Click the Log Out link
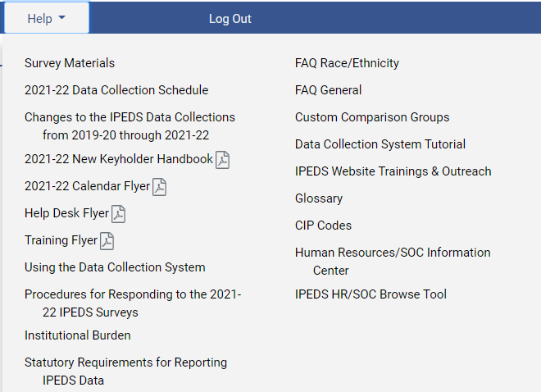The height and width of the screenshot is (392, 541). pos(230,19)
